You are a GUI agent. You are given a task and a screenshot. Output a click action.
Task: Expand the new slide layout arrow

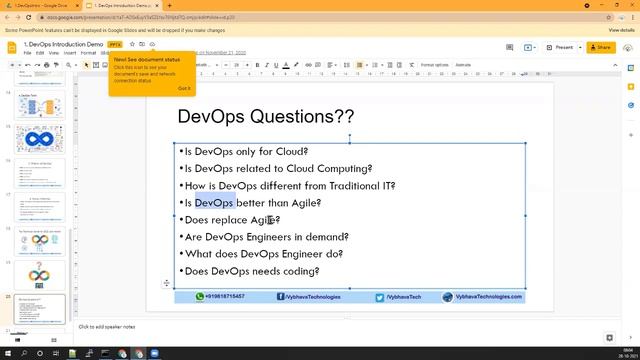tap(19, 65)
